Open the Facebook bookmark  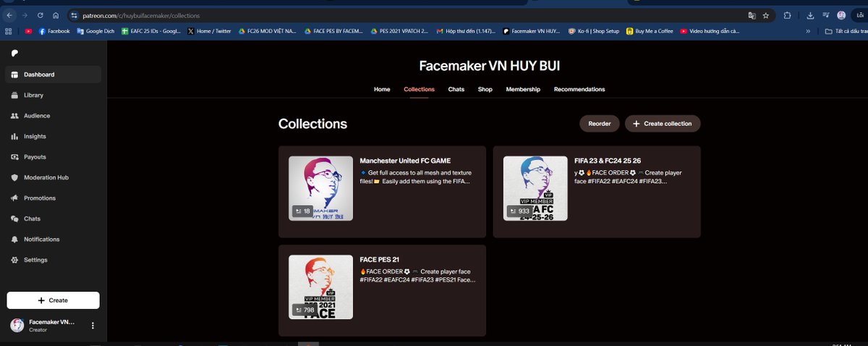point(54,31)
